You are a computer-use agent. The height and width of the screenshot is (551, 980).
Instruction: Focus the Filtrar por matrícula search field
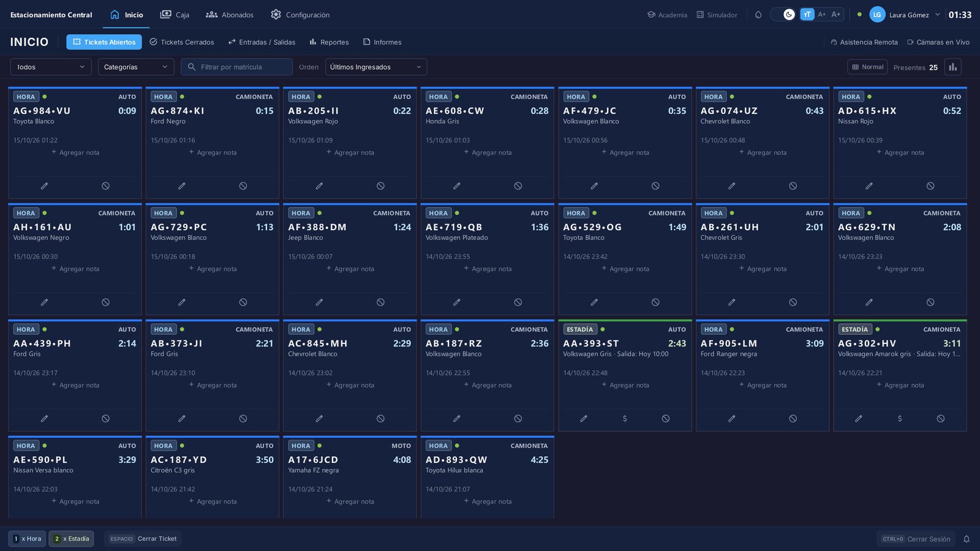(x=236, y=67)
